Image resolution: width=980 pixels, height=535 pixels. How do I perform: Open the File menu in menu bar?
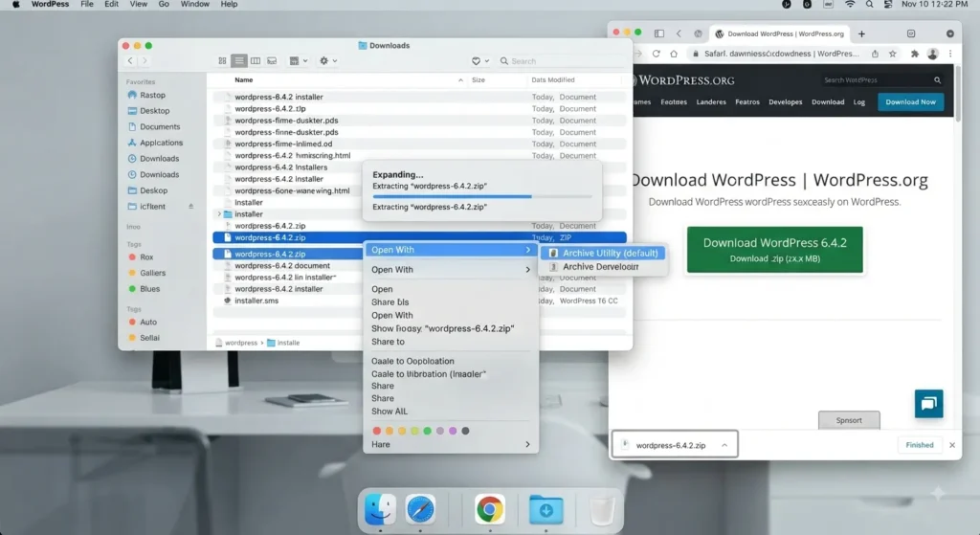87,5
